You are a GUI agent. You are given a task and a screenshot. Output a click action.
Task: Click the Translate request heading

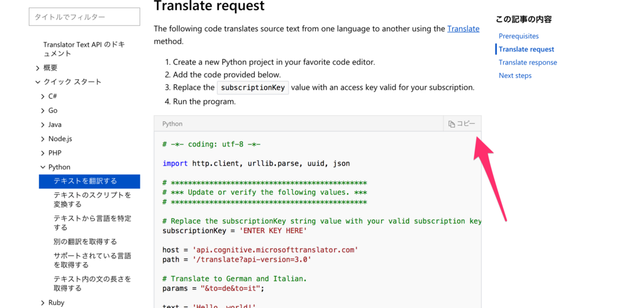click(209, 6)
